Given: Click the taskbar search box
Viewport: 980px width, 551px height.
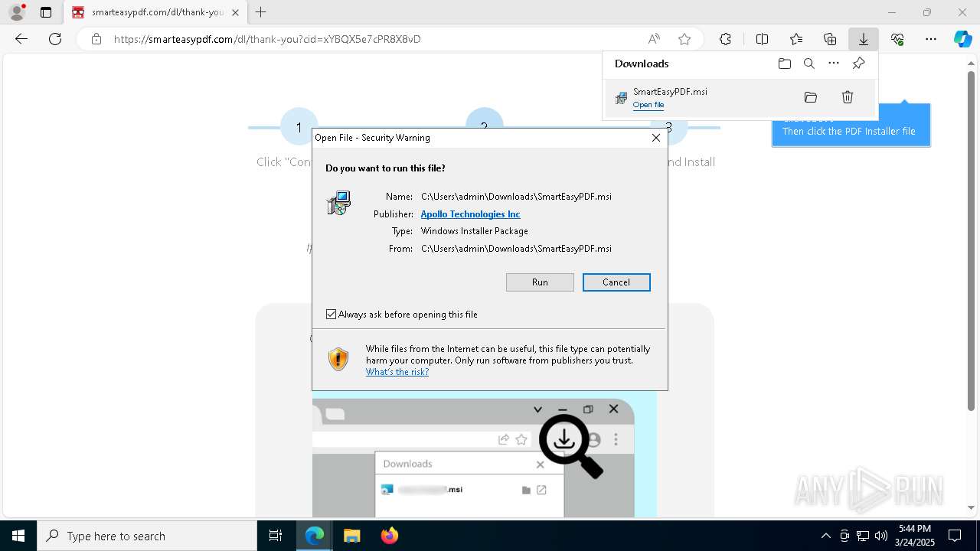Looking at the screenshot, I should click(147, 536).
